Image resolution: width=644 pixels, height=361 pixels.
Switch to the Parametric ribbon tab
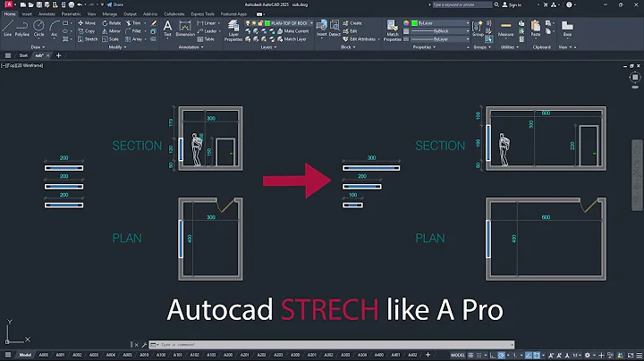[71, 14]
